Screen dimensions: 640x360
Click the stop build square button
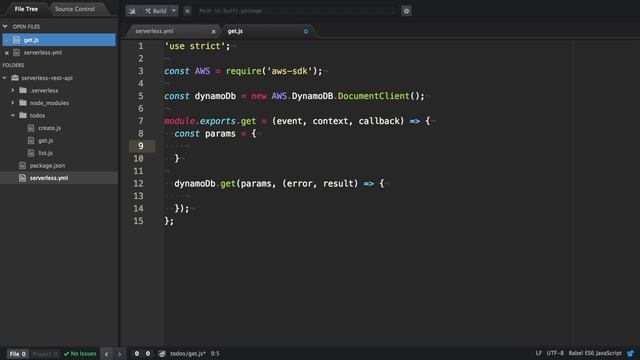[187, 11]
